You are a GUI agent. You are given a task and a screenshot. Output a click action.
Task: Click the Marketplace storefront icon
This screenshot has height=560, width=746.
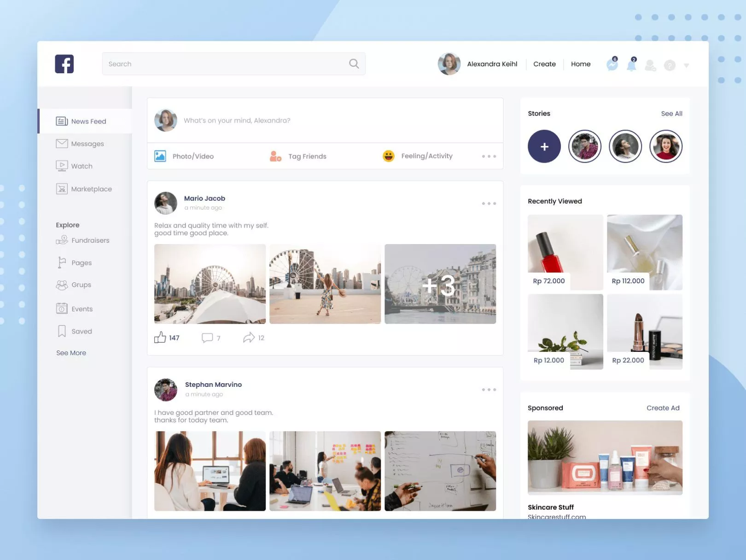(62, 189)
